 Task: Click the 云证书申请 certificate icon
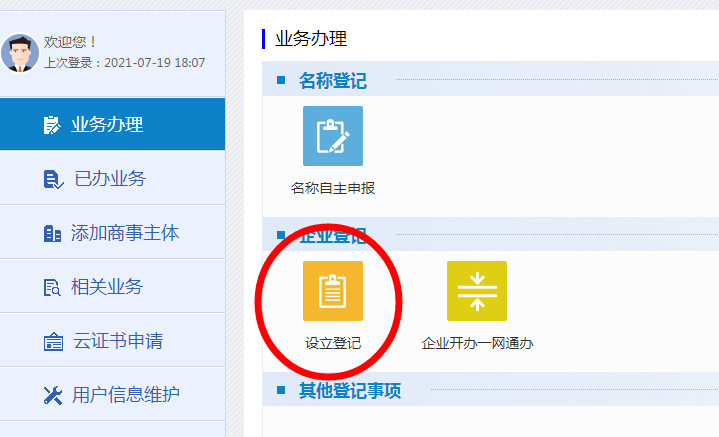tap(52, 341)
